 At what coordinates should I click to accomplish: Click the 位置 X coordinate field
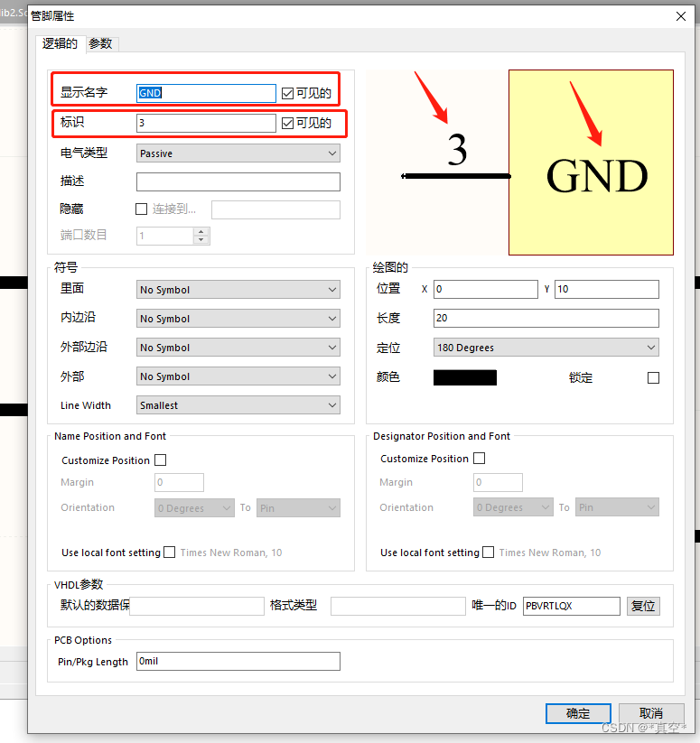[x=485, y=289]
